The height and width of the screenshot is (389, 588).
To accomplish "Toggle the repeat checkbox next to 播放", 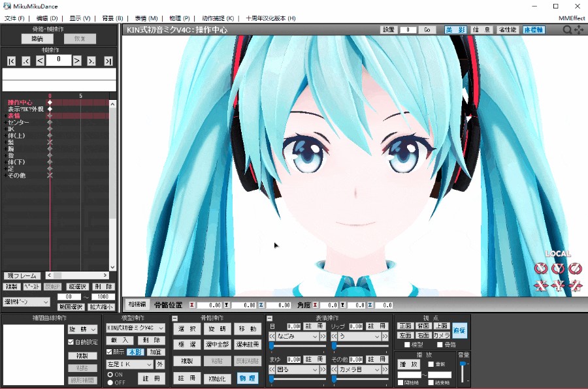I will (x=431, y=364).
